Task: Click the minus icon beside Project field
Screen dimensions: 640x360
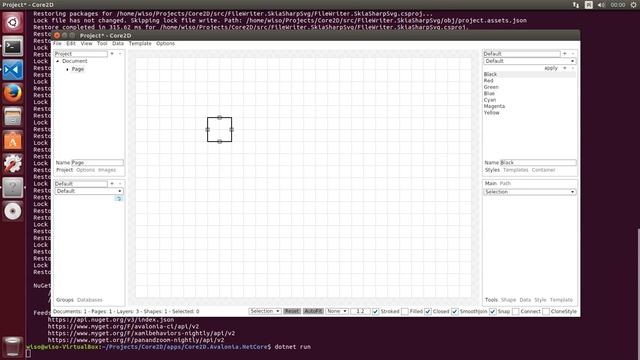Action: click(x=120, y=53)
